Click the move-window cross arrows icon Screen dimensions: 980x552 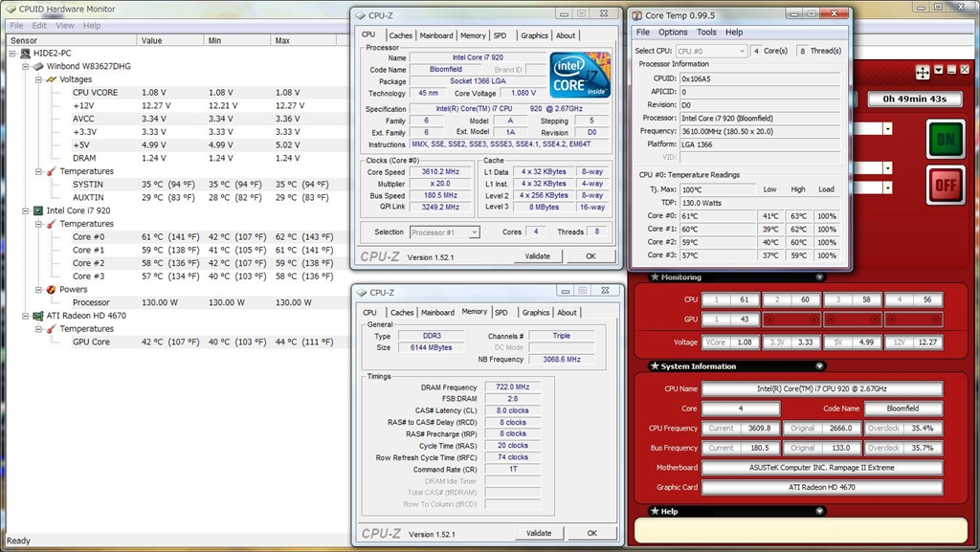point(923,72)
